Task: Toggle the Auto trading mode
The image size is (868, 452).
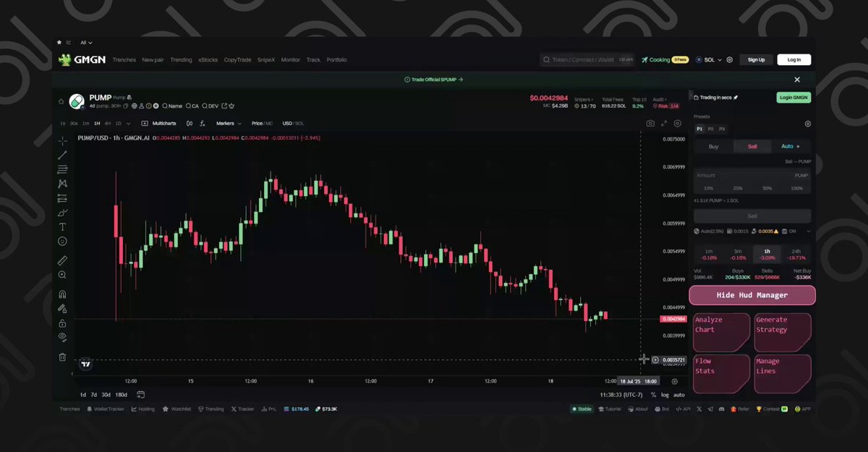Action: pos(791,146)
